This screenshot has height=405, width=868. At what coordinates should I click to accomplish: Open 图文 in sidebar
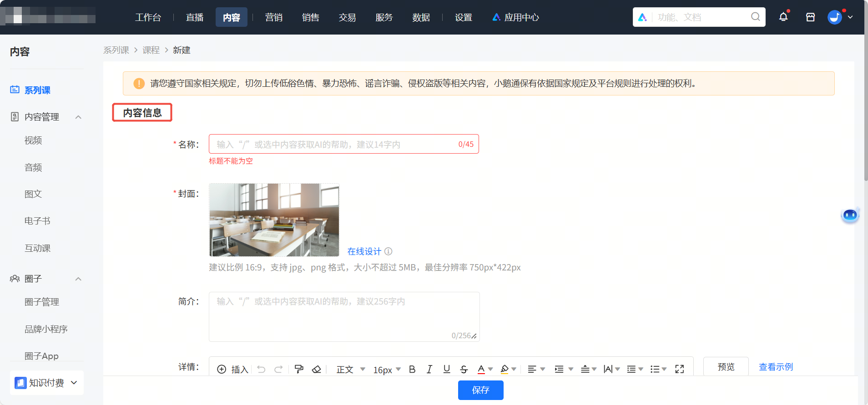(x=33, y=194)
